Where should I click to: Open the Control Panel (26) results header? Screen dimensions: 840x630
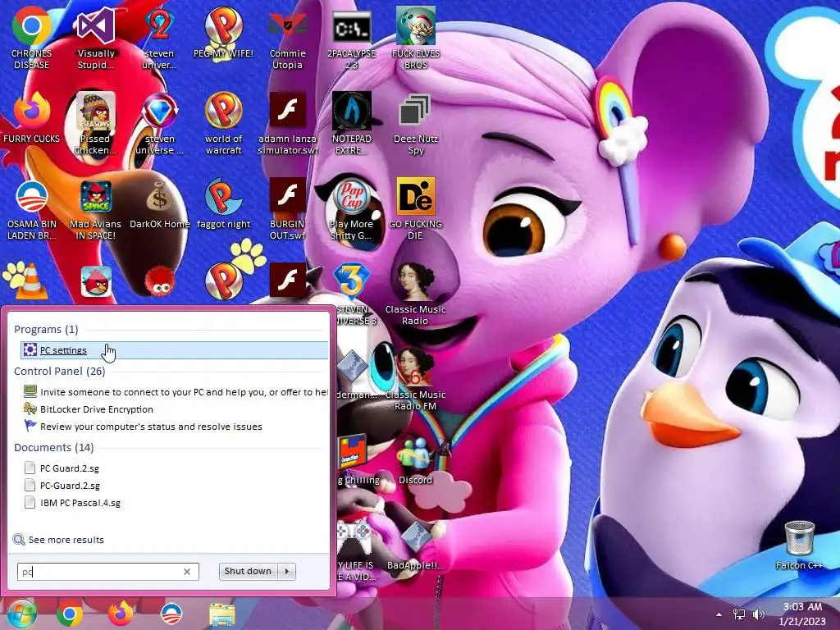pos(59,372)
